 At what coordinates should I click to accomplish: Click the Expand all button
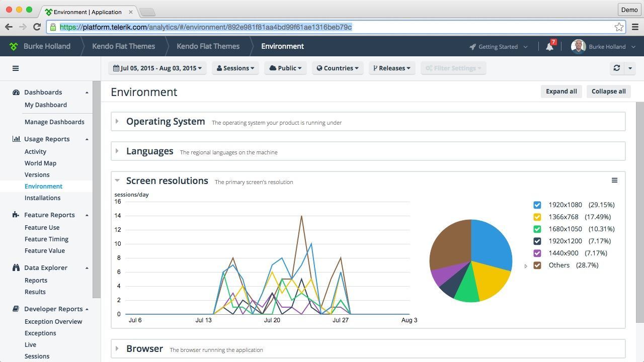coord(561,92)
